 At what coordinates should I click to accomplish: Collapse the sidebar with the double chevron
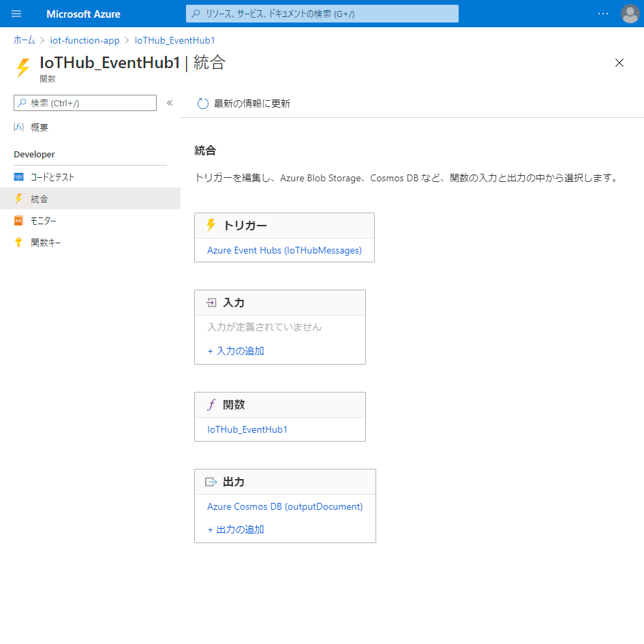pyautogui.click(x=170, y=103)
